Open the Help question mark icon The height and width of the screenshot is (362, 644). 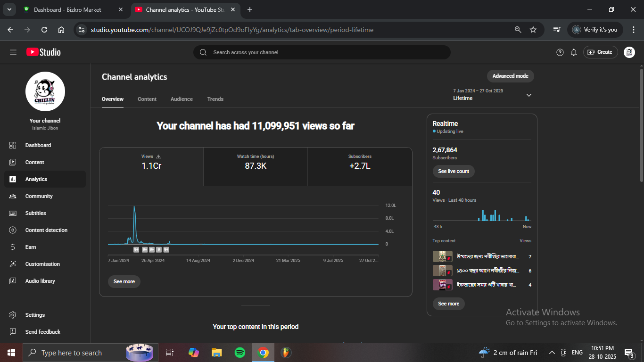point(560,52)
